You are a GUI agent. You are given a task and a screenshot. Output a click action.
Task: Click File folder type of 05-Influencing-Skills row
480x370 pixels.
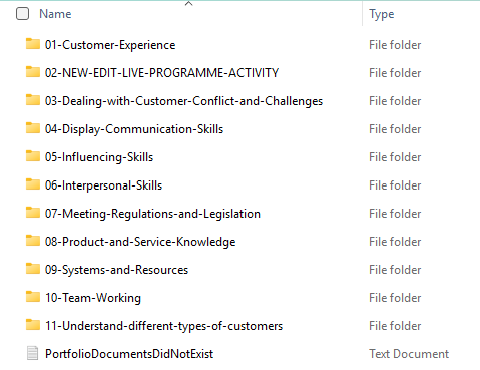coord(395,157)
